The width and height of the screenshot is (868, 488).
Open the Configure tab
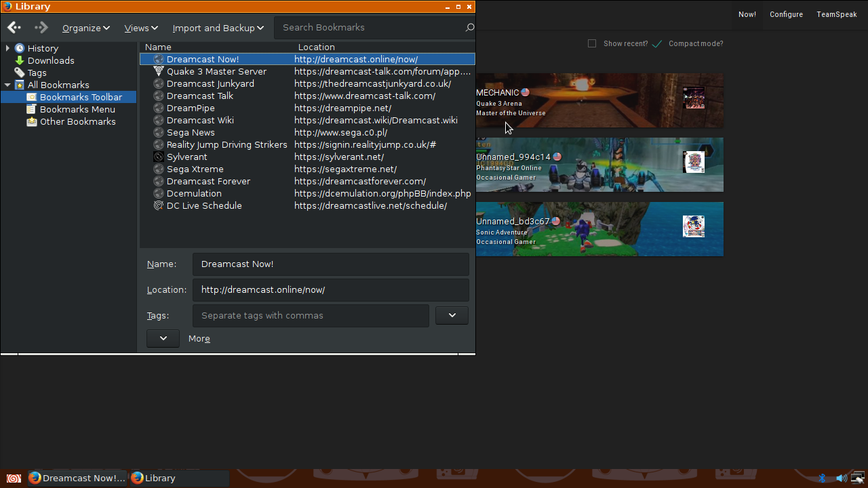786,14
